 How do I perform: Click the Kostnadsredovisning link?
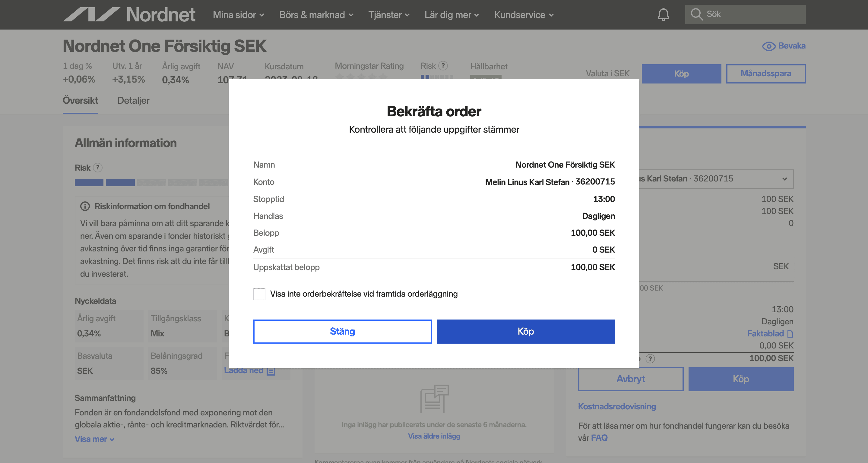tap(617, 406)
